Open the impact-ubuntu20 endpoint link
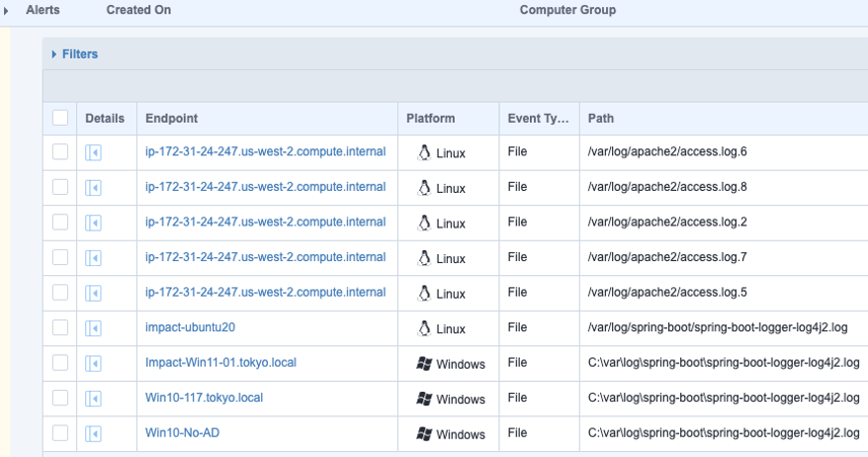868x457 pixels. (190, 327)
